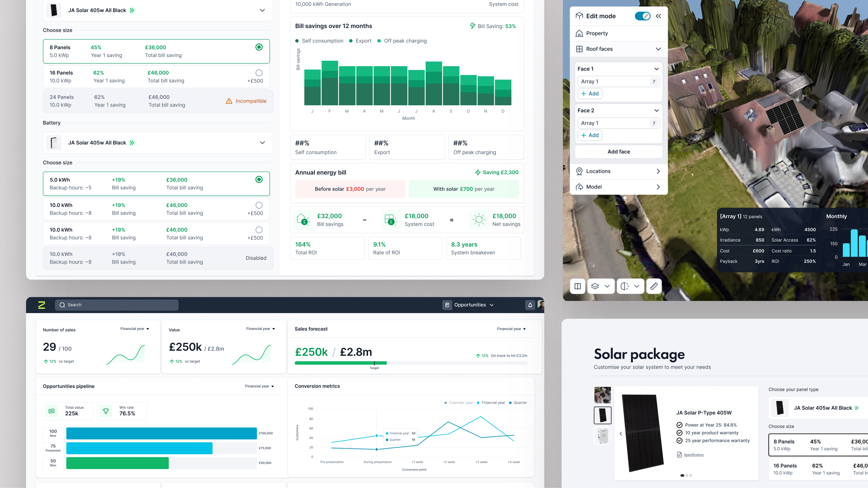The width and height of the screenshot is (868, 488).
Task: Select the second 10.0 kWh battery radio option
Action: pos(259,230)
